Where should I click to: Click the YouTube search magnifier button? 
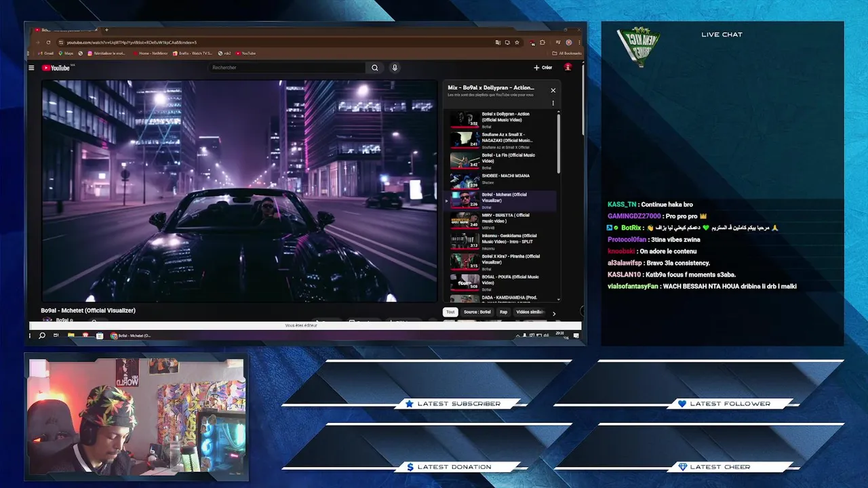(x=375, y=68)
